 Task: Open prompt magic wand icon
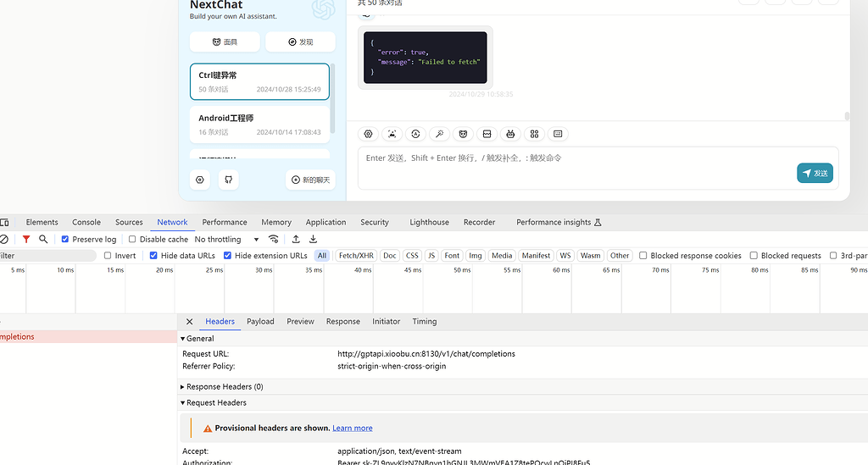tap(440, 134)
